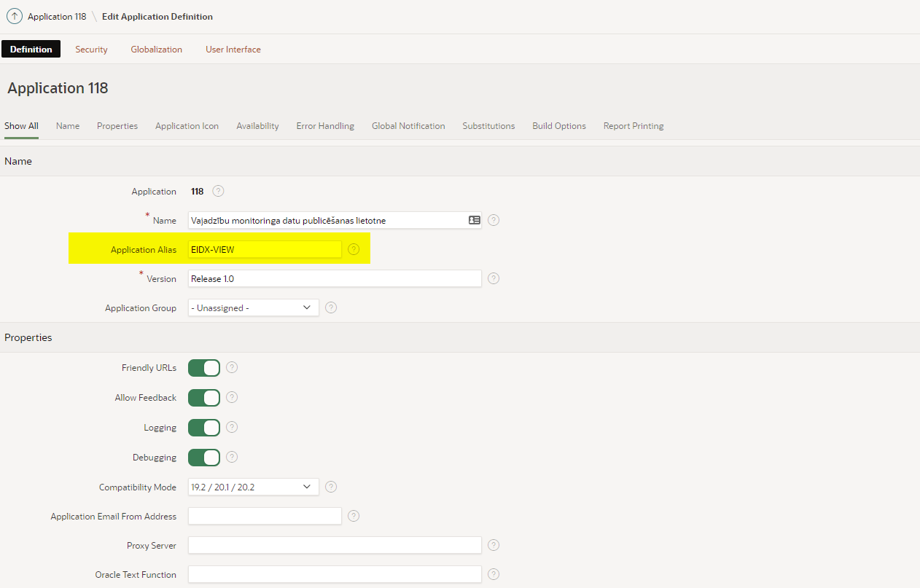Click the Application 118 breadcrumb link
920x588 pixels.
coord(57,16)
